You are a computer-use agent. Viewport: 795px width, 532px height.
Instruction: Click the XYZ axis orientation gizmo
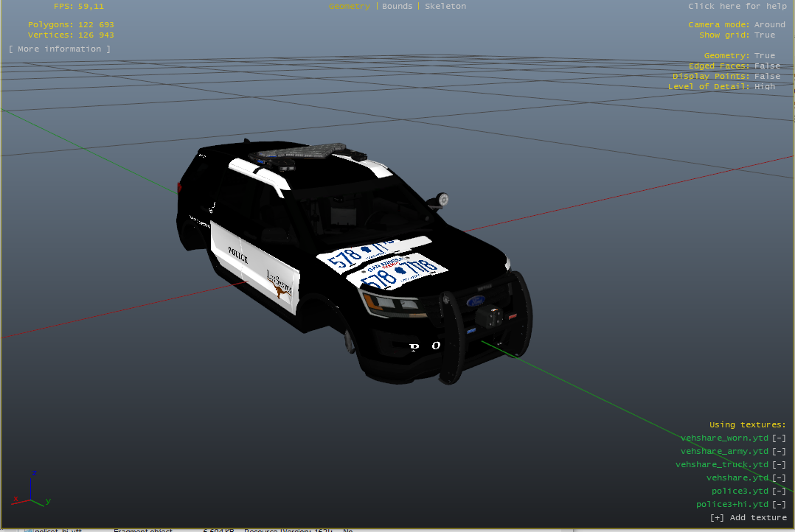click(x=32, y=489)
